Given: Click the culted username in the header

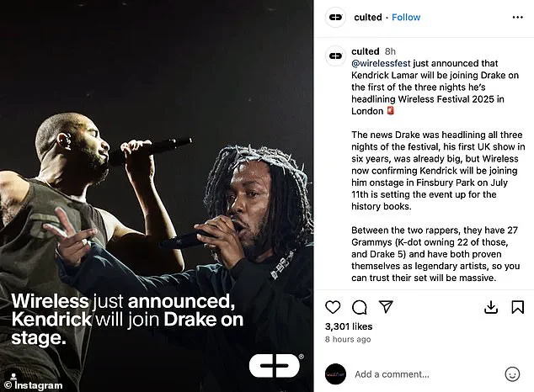Looking at the screenshot, I should pyautogui.click(x=368, y=18).
